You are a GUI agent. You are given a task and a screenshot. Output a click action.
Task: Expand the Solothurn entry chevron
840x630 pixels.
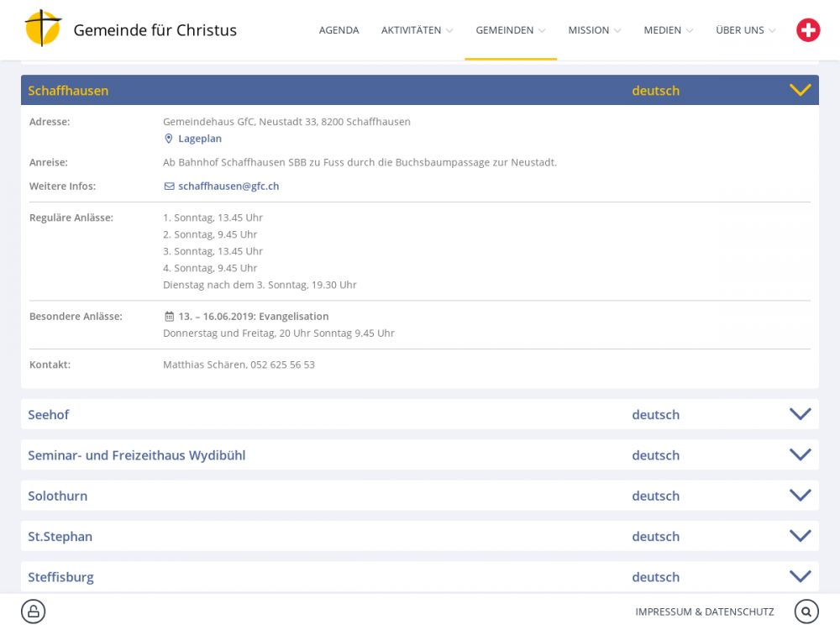[x=800, y=496]
